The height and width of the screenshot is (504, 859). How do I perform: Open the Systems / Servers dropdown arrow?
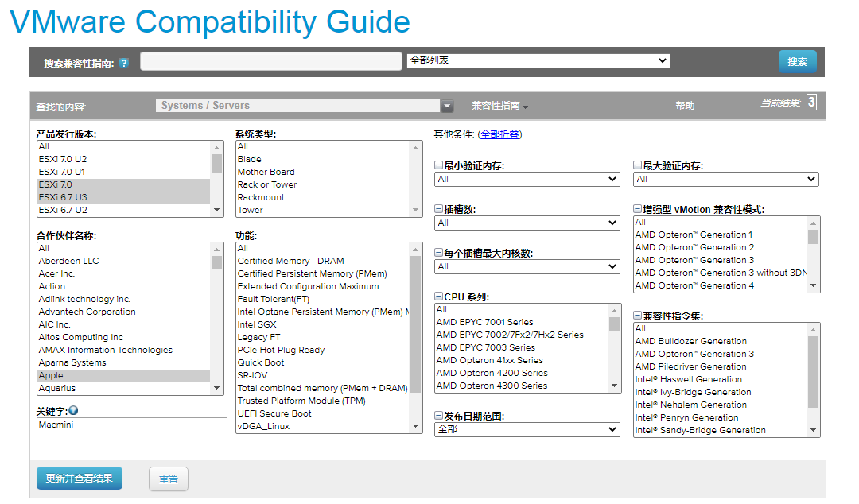coord(447,106)
